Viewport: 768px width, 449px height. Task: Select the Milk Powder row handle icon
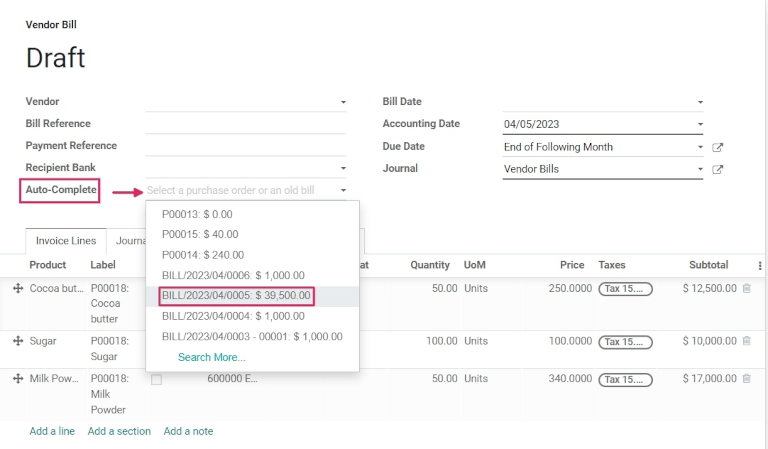pos(17,379)
